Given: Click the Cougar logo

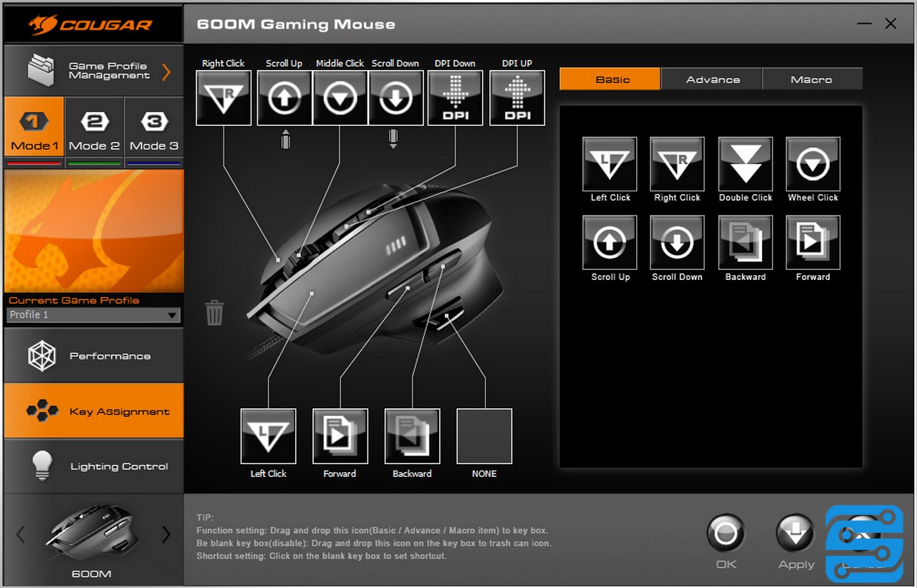Looking at the screenshot, I should pyautogui.click(x=91, y=24).
